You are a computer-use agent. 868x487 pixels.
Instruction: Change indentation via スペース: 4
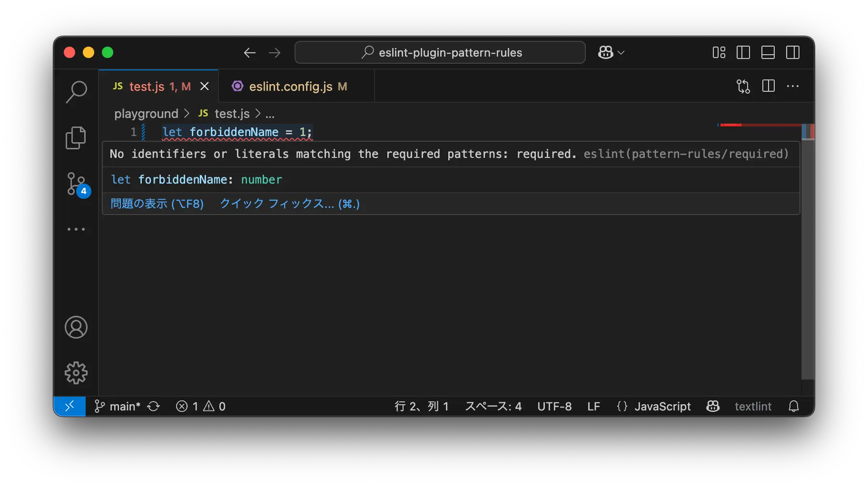pos(493,406)
